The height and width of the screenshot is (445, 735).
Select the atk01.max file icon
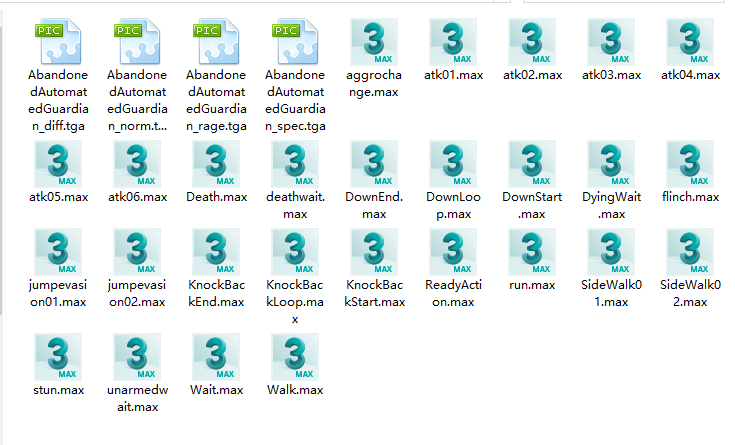pyautogui.click(x=453, y=42)
